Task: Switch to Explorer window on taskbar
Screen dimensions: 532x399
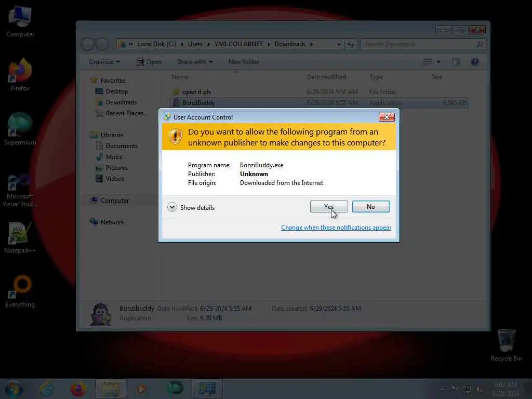Action: [111, 389]
